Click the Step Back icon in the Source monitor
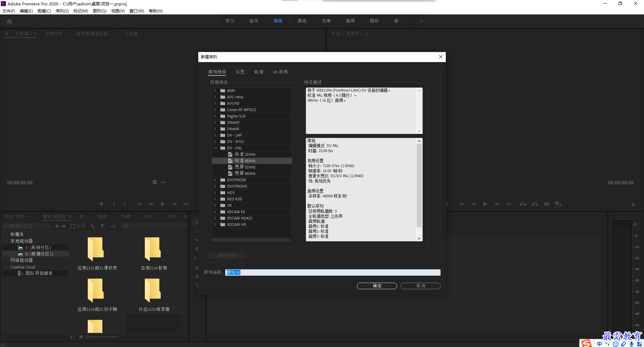The image size is (644, 347). 151,204
